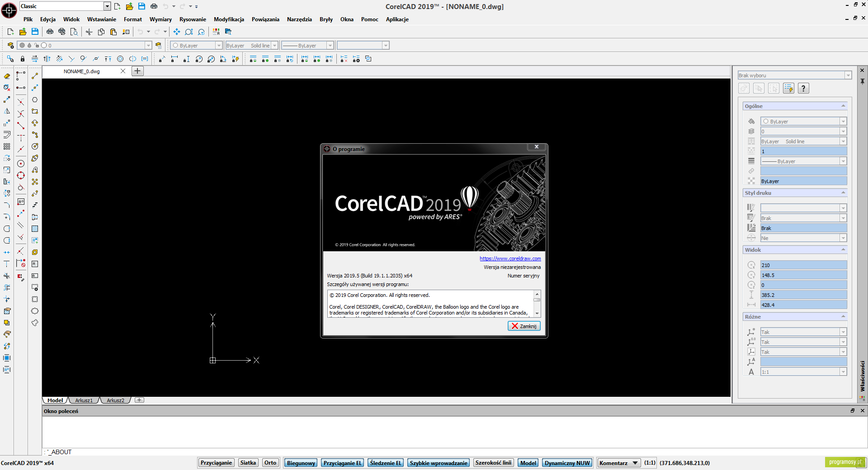Click the plus button to add drawing tab
Image resolution: width=868 pixels, height=470 pixels.
coord(138,71)
